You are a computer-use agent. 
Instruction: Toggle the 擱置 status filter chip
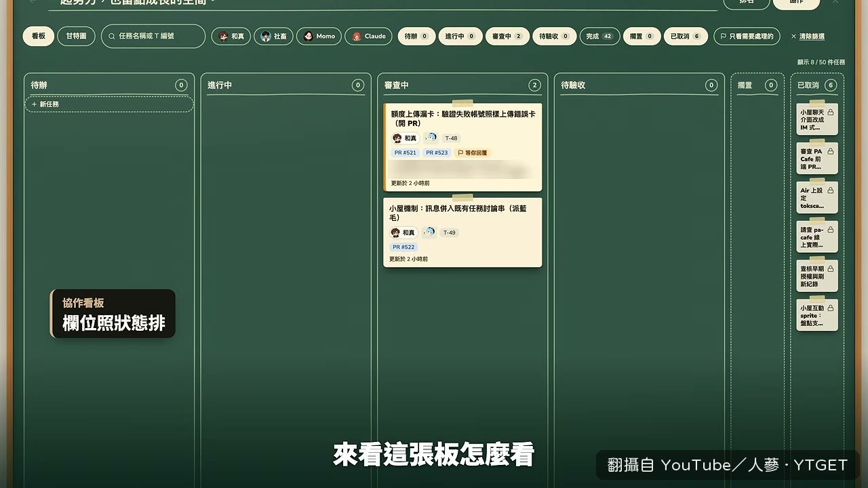click(x=642, y=36)
